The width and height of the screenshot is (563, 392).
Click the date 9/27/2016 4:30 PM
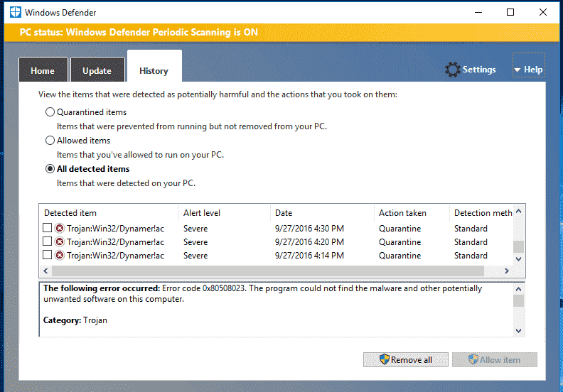click(x=309, y=229)
